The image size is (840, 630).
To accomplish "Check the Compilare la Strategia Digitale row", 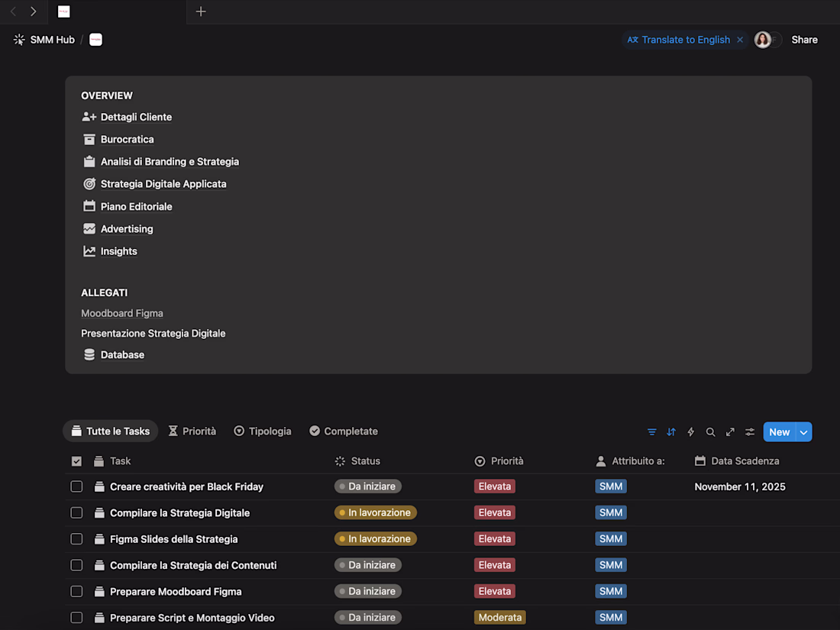I will coord(76,512).
